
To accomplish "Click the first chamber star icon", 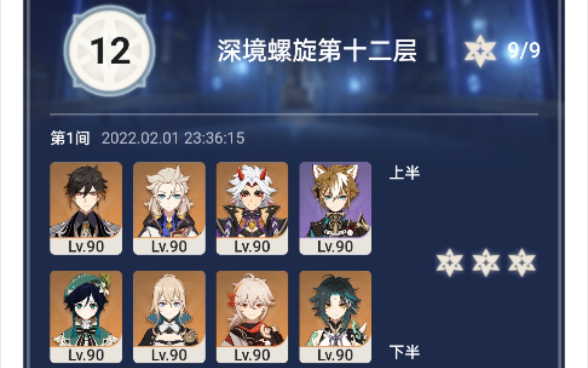I will pyautogui.click(x=450, y=263).
